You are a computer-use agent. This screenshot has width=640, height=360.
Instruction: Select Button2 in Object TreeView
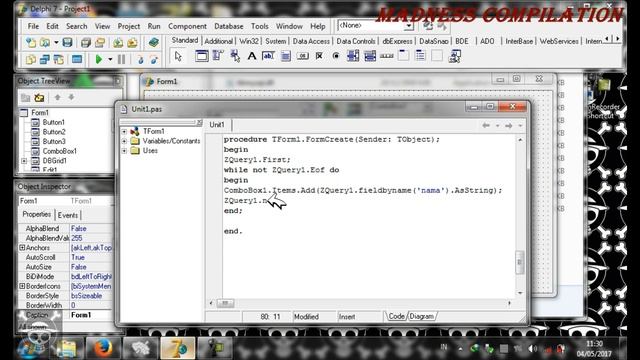(54, 132)
